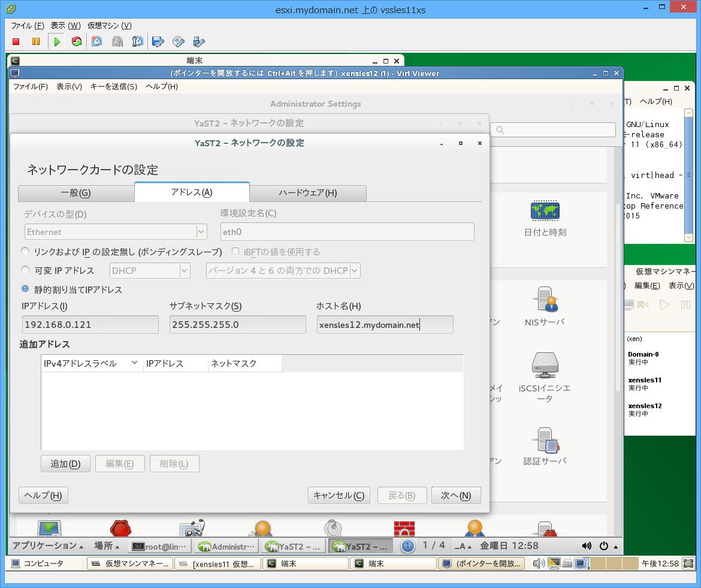The width and height of the screenshot is (701, 588).
Task: Click the ヘルプ(H) button in YaST2 dialog
Action: click(x=43, y=496)
